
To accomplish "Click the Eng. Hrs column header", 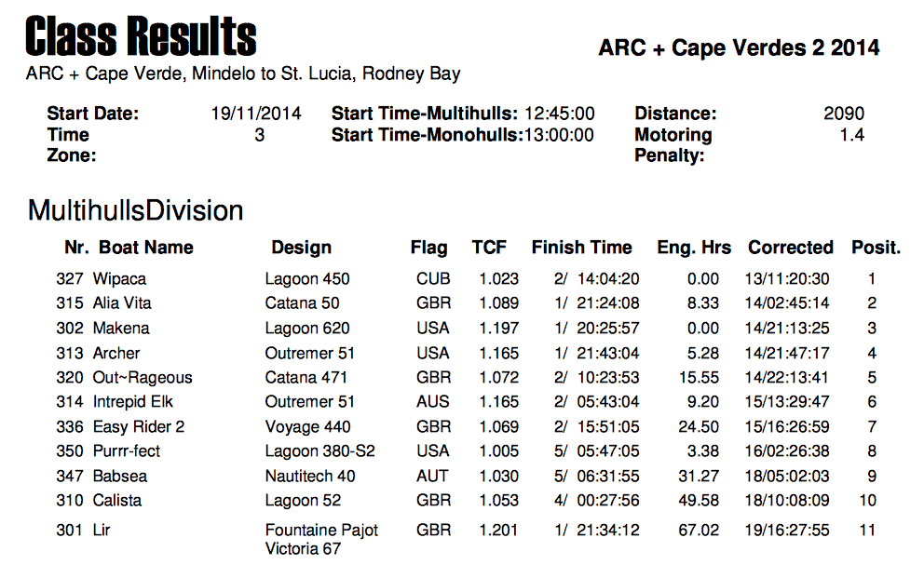I will tap(694, 248).
